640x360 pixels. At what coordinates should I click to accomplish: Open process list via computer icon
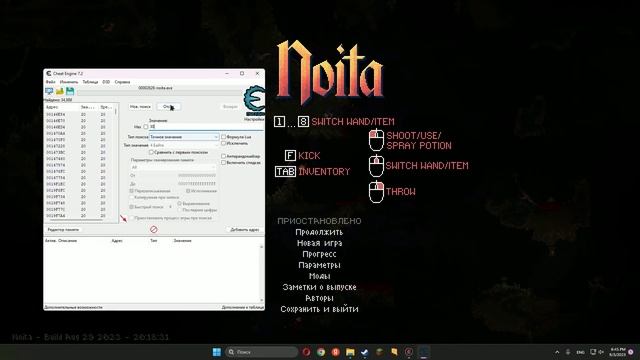(49, 91)
